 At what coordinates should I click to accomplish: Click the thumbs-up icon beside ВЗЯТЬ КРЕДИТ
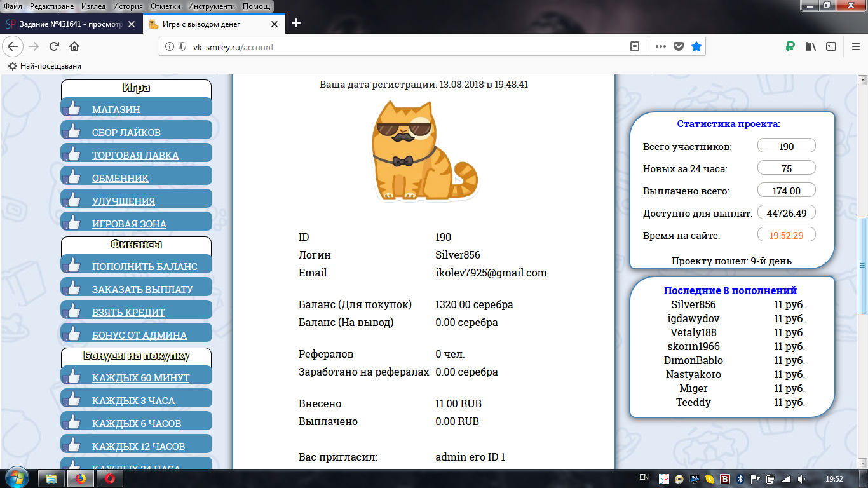point(72,311)
